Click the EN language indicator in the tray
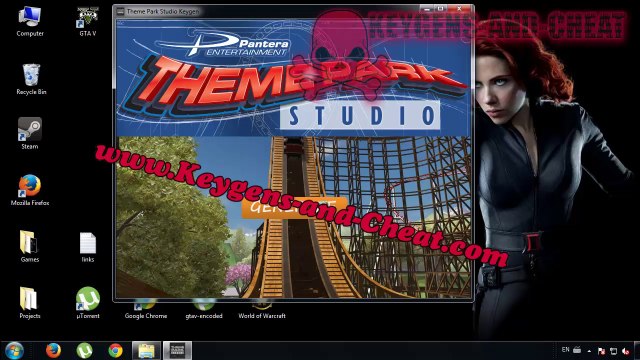 [x=565, y=350]
